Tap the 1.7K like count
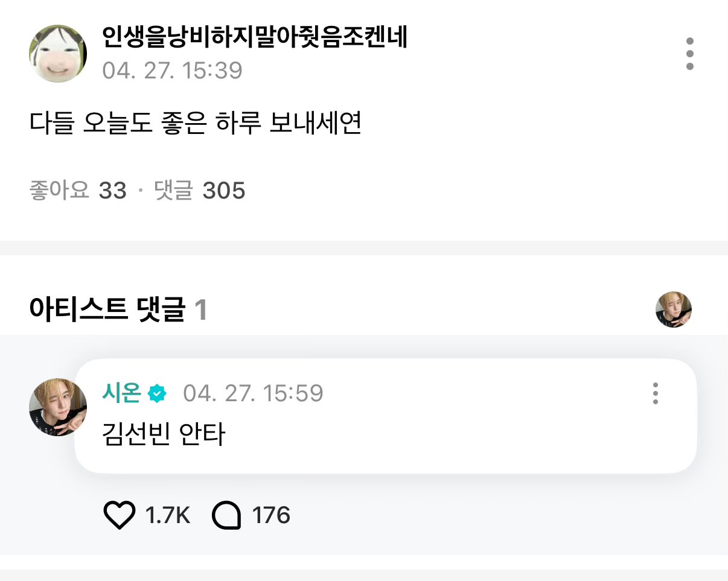This screenshot has height=581, width=728. click(167, 515)
